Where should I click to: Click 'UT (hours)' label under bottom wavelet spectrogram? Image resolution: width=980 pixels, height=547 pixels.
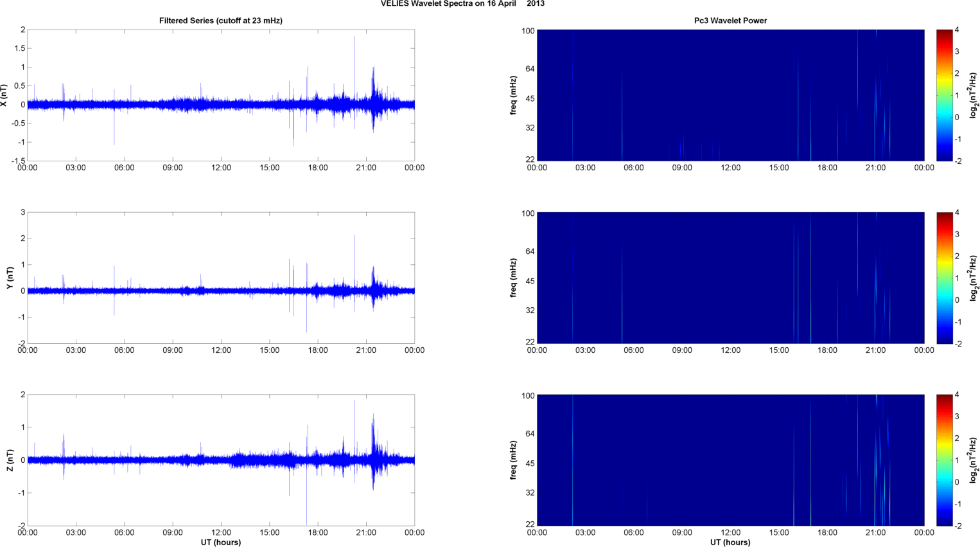pyautogui.click(x=730, y=543)
